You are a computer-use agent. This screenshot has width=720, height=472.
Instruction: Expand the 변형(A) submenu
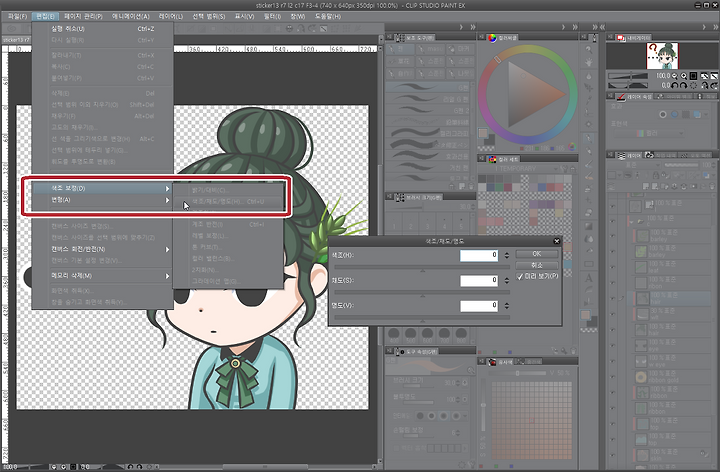tap(103, 200)
